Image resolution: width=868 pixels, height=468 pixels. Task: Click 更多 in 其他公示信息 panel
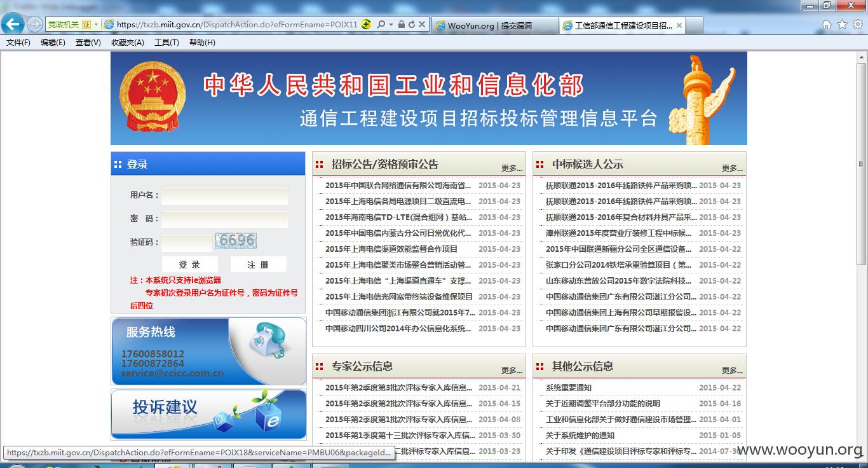click(x=732, y=371)
